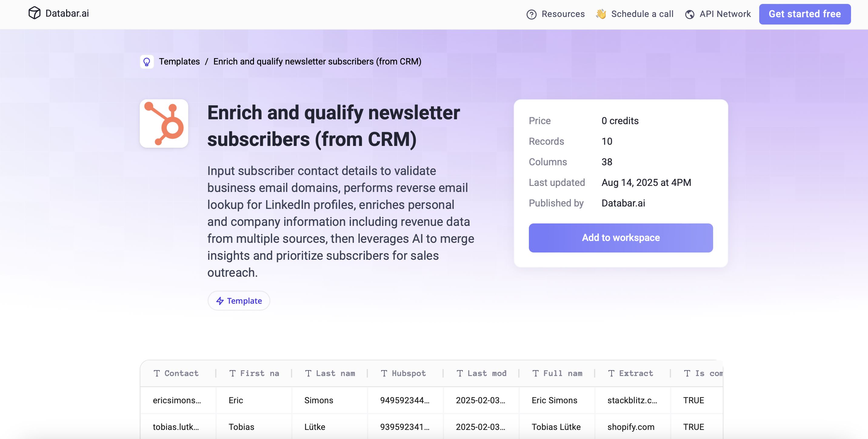Select the Hubspot column header

[405, 373]
